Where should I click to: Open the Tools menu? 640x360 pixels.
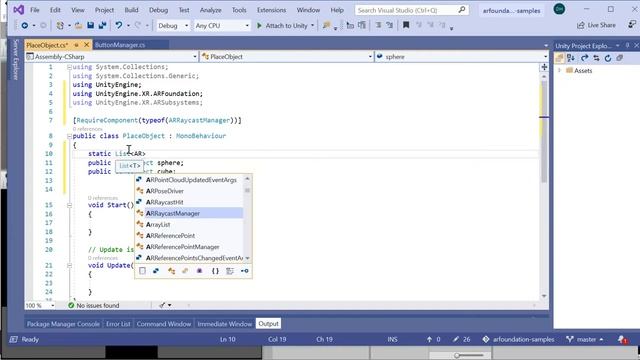[x=239, y=10]
